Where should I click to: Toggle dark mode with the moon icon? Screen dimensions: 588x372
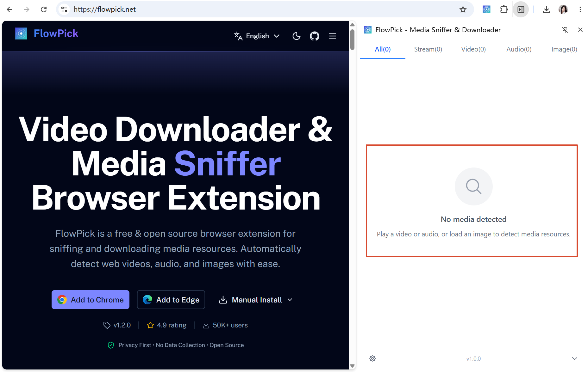297,36
